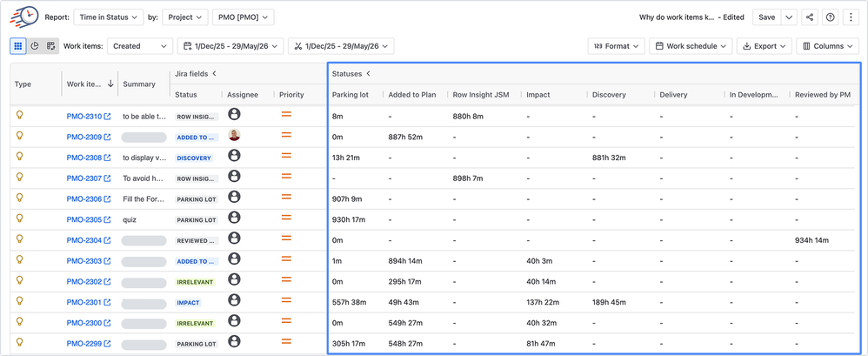Open the Project filter dropdown
Viewport: 868px width, 356px height.
[185, 17]
